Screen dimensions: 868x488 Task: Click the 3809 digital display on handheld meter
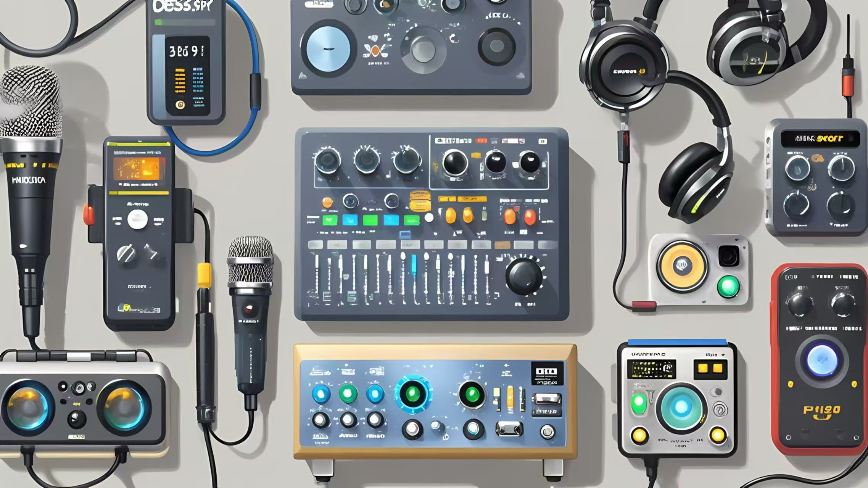[x=187, y=51]
